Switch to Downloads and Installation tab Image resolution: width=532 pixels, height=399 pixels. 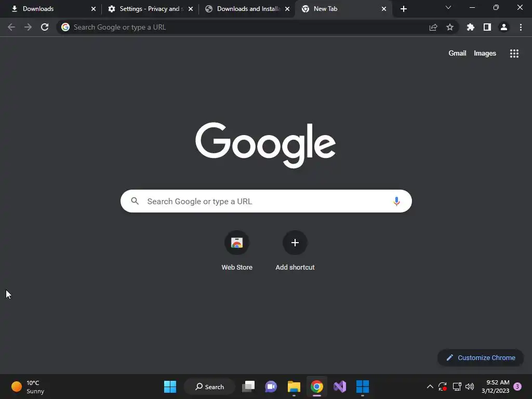(248, 9)
